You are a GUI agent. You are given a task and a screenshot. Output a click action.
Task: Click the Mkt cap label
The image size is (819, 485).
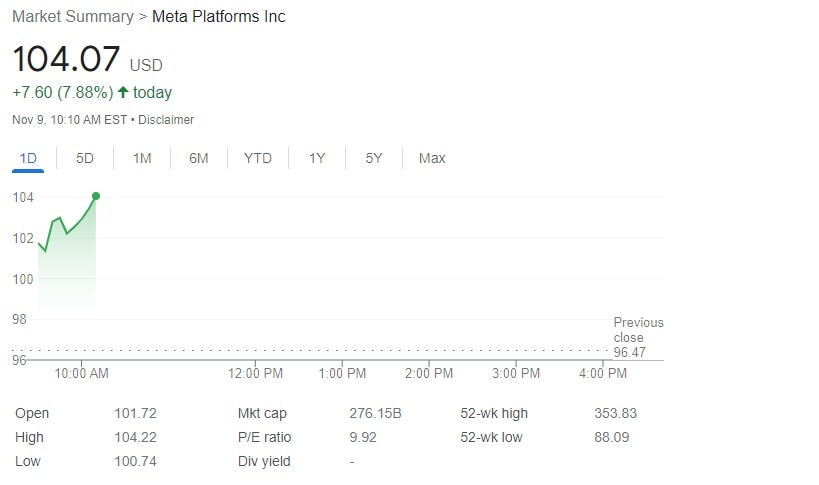(262, 413)
